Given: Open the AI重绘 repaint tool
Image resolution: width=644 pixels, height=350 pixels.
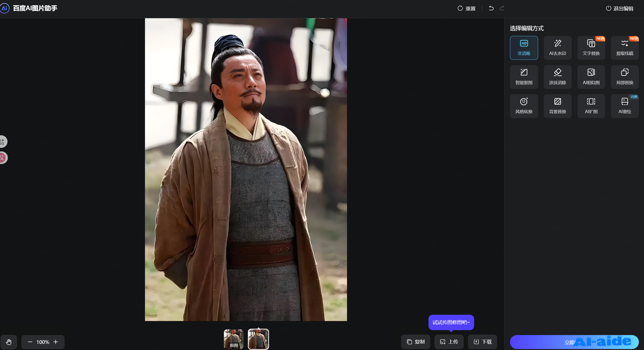Looking at the screenshot, I should click(624, 106).
